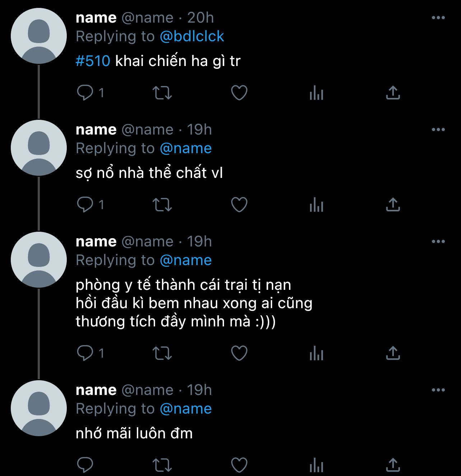
Task: Open more options for 'sợ nổ nhà' tweet
Action: pyautogui.click(x=438, y=129)
